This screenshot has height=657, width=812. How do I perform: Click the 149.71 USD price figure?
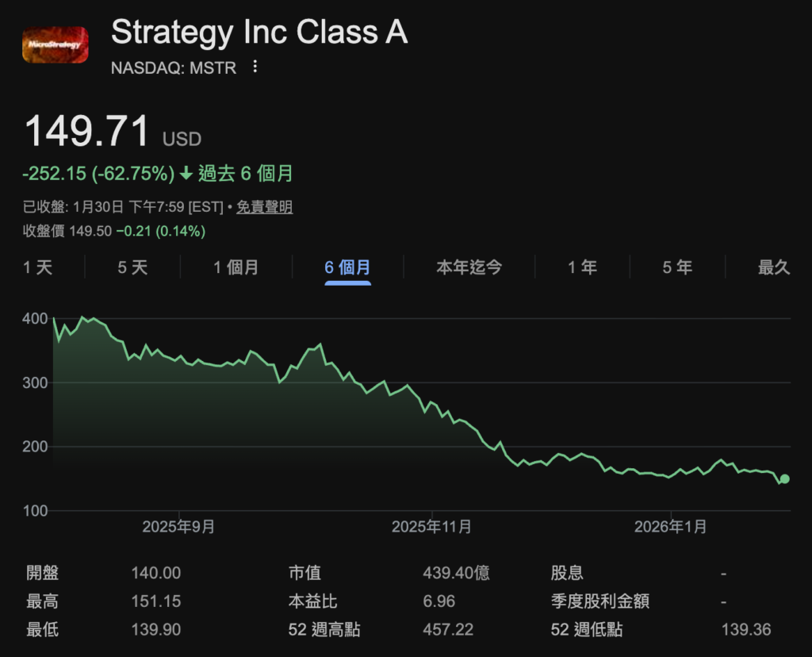(87, 131)
